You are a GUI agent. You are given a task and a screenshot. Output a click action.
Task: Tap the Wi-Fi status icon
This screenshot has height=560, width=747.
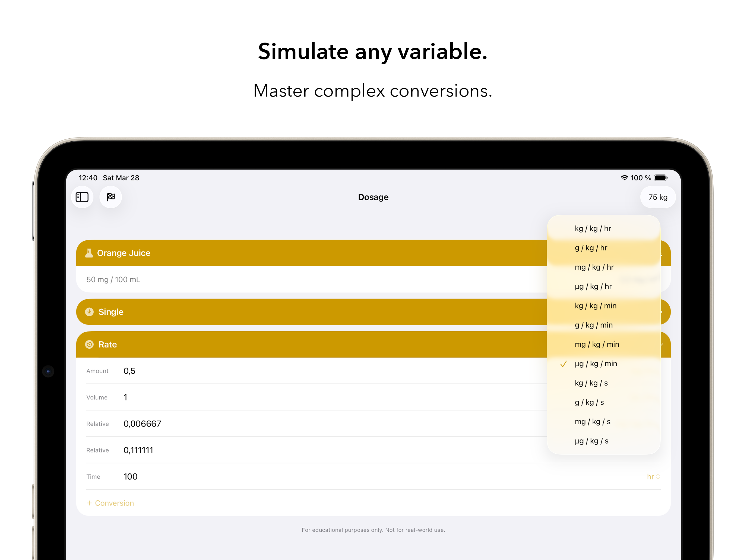coord(624,177)
